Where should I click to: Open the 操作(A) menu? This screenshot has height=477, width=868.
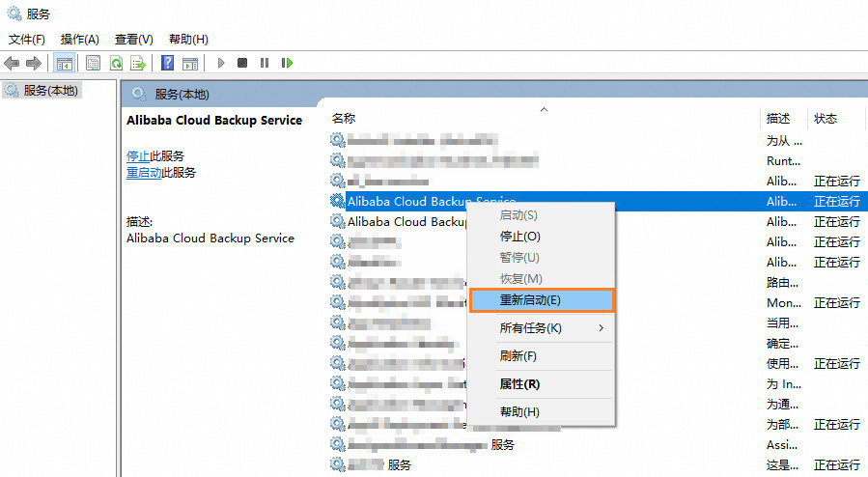tap(80, 40)
